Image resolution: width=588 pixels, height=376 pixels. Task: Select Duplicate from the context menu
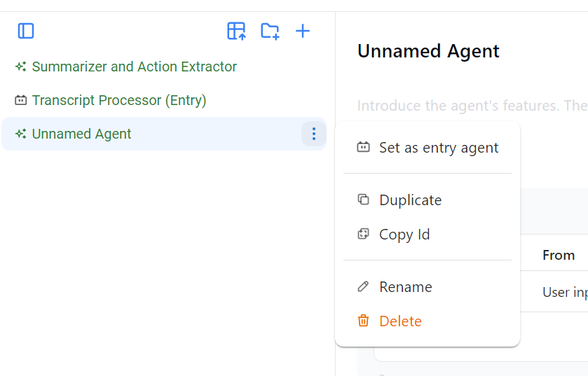410,200
